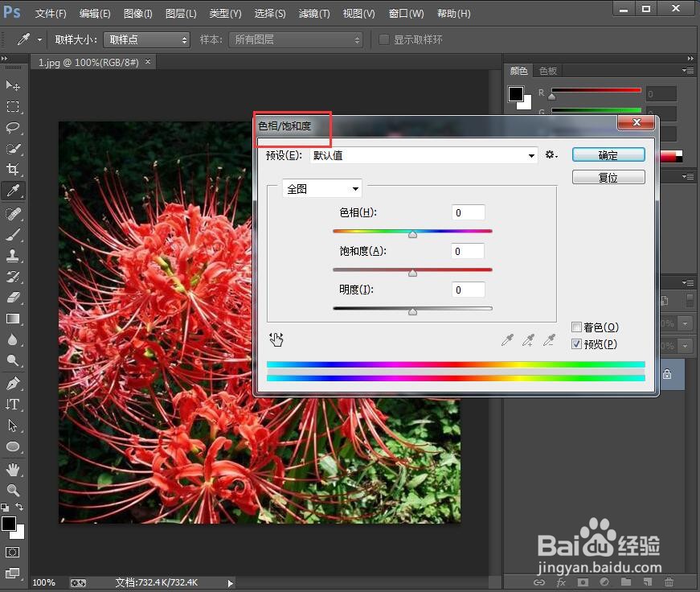Select the Blur tool
Viewport: 700px width, 592px height.
coord(13,339)
